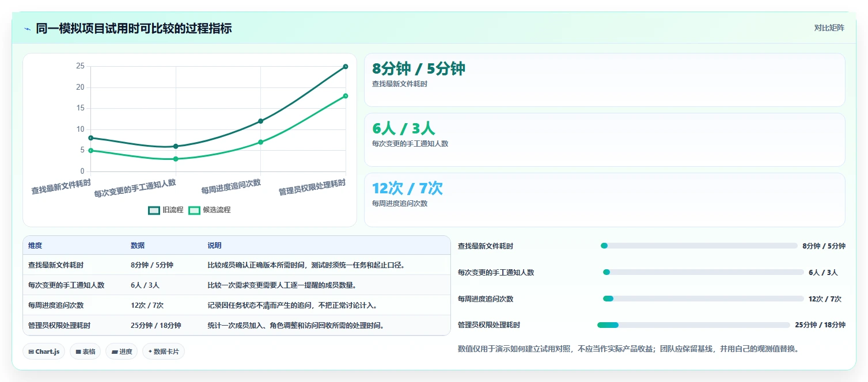Click the progress bar for 每周进度追问次数

tap(703, 299)
